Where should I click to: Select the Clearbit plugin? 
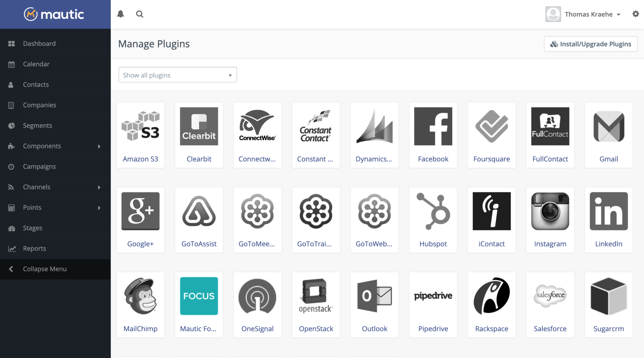pyautogui.click(x=199, y=135)
